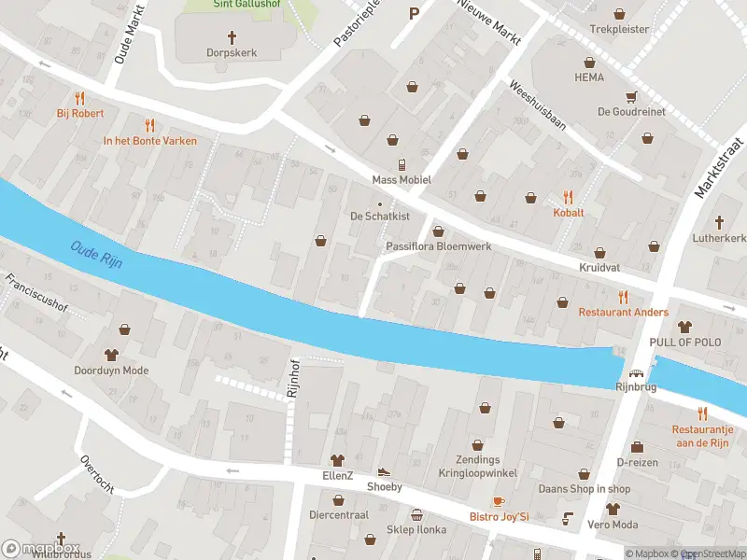Click the Kobalt restaurant fork icon

[x=568, y=197]
